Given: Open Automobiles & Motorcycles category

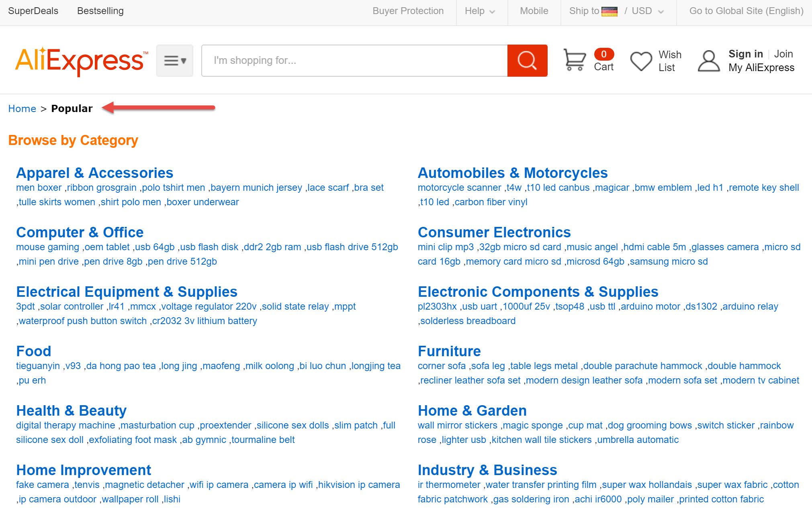Looking at the screenshot, I should click(x=513, y=173).
